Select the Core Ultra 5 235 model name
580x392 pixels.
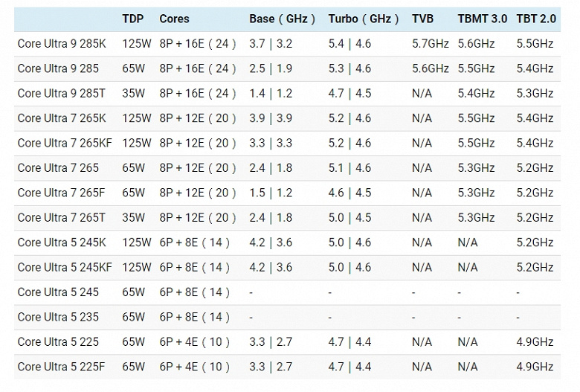pos(58,317)
